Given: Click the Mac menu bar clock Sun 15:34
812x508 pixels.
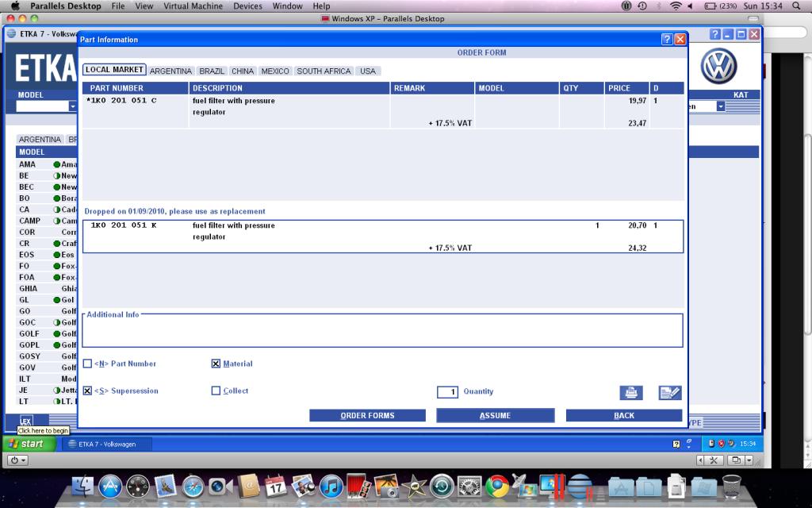Looking at the screenshot, I should (763, 6).
